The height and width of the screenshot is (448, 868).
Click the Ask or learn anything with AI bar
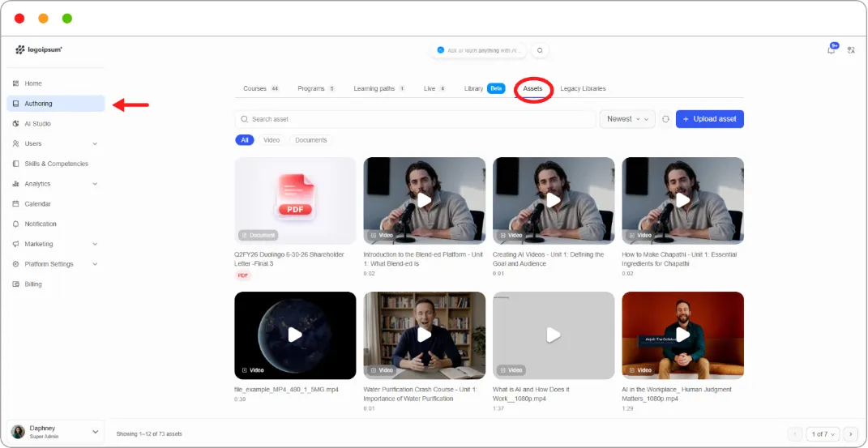480,50
